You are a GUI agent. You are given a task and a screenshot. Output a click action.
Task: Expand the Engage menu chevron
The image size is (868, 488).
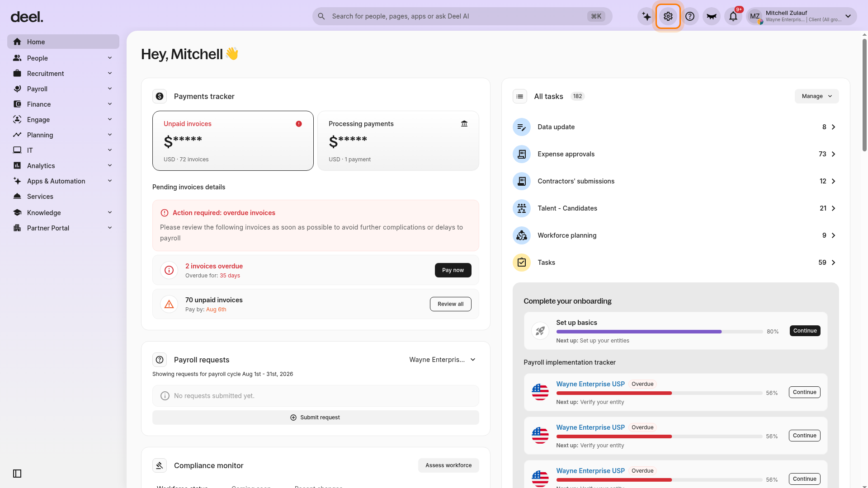coord(110,119)
